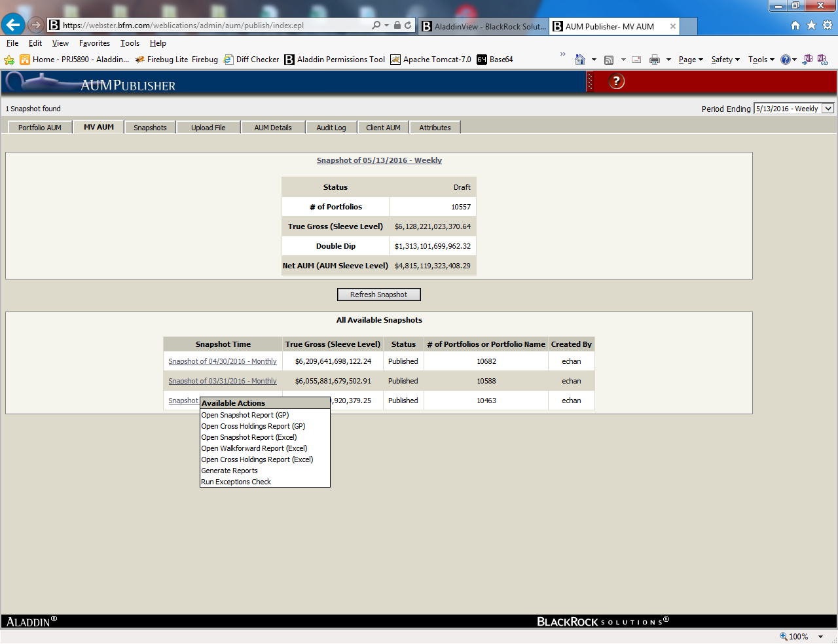Switch to Client AUM tab
The height and width of the screenshot is (644, 838).
tap(383, 128)
